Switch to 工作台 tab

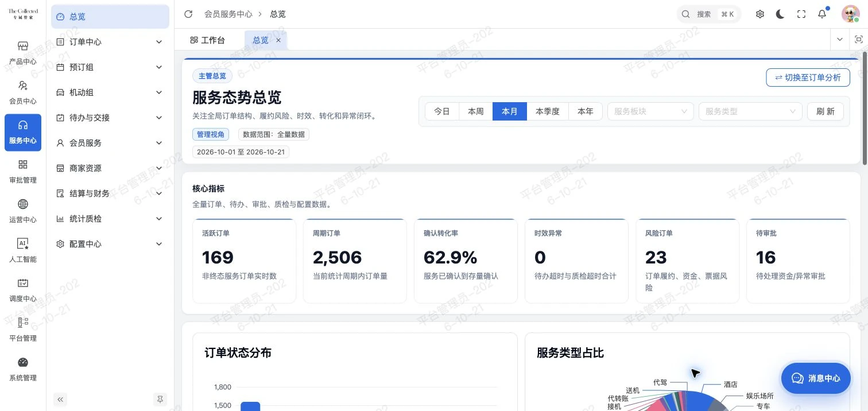pyautogui.click(x=207, y=40)
